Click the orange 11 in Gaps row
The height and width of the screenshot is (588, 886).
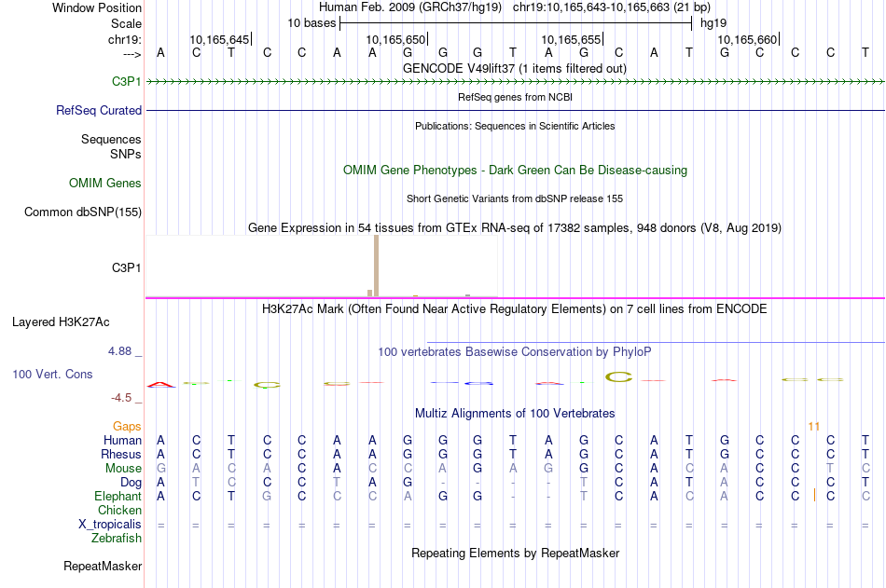tap(813, 427)
